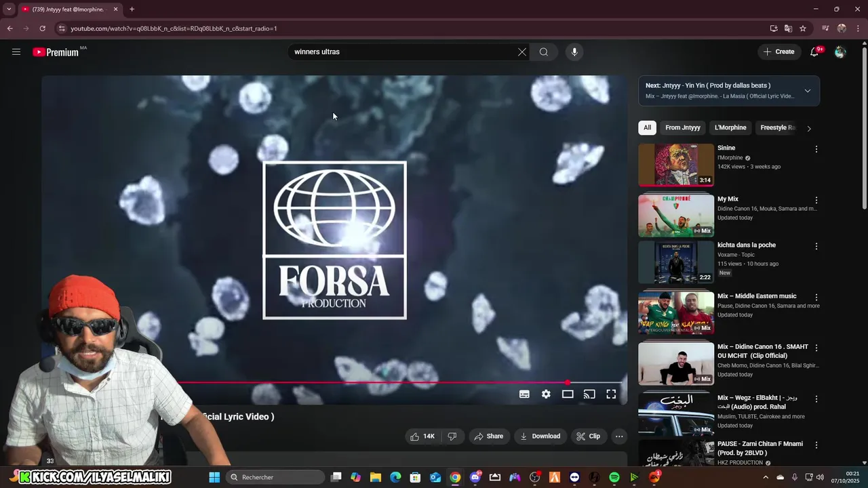Open options for kichta dans la poche
Viewport: 868px width, 488px height.
point(816,246)
